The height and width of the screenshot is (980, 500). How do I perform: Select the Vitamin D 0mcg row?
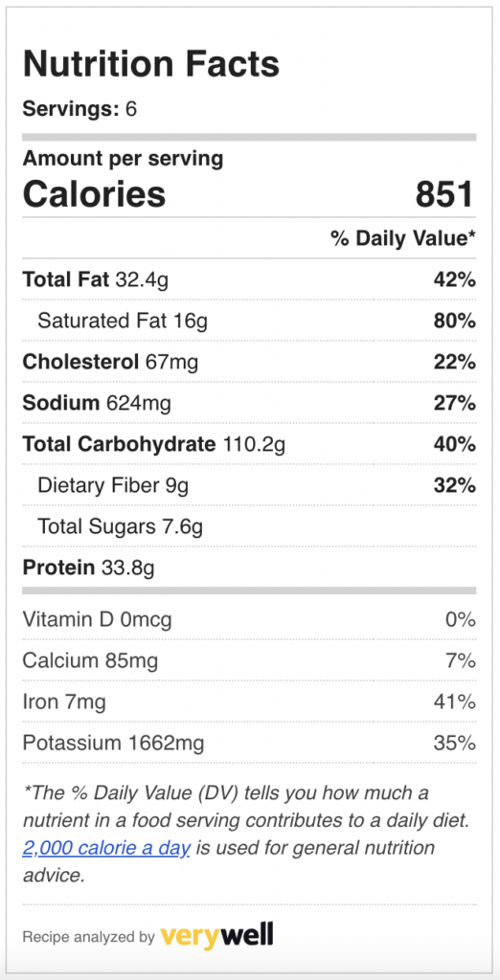[249, 619]
